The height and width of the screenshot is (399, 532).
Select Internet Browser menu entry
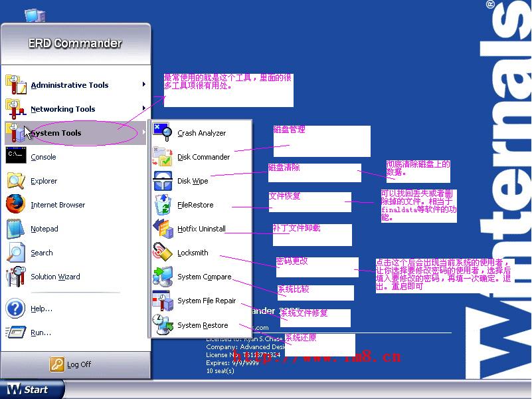coord(76,205)
